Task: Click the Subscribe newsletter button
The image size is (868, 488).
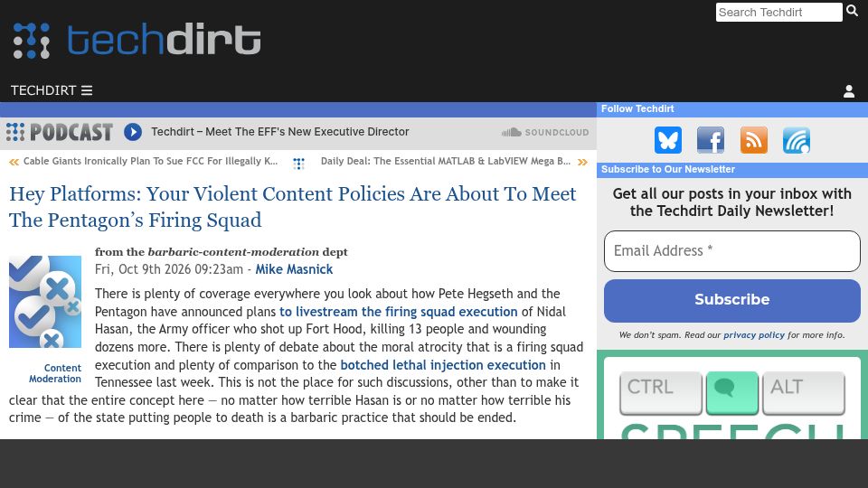Action: click(x=731, y=300)
